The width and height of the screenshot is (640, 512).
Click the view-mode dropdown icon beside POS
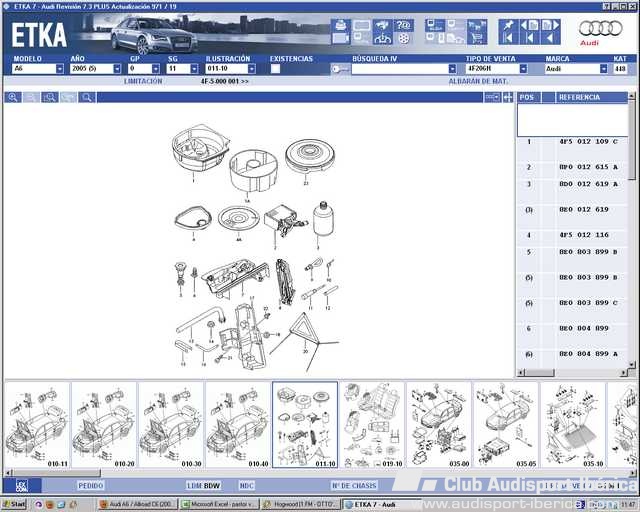pos(492,97)
